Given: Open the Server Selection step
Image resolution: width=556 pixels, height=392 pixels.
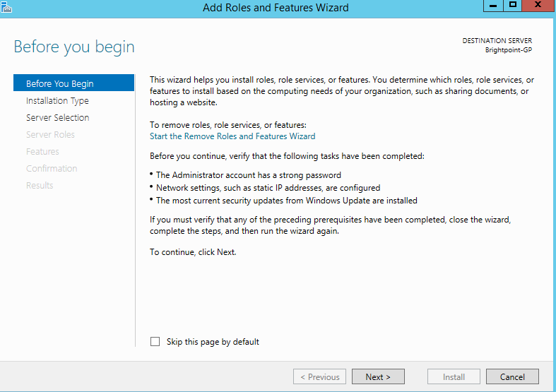Looking at the screenshot, I should point(57,117).
